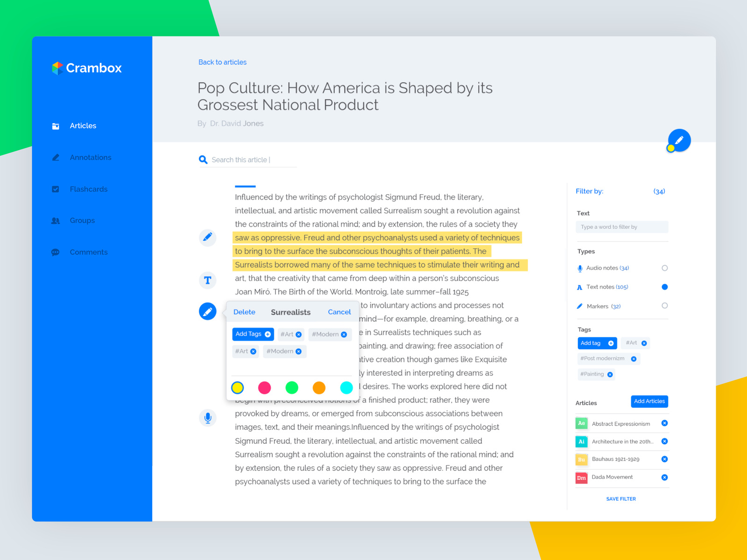The height and width of the screenshot is (560, 747).
Task: Select the Flashcards icon
Action: [56, 189]
